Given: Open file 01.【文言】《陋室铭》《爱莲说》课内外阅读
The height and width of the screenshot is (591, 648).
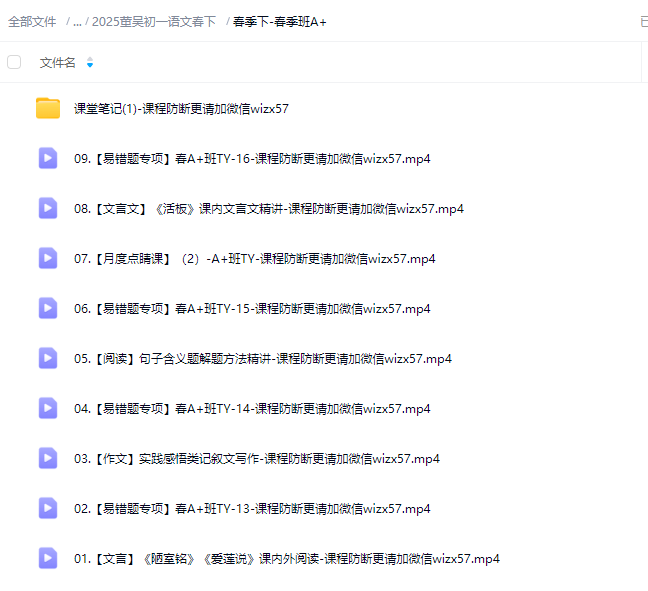Looking at the screenshot, I should click(287, 559).
